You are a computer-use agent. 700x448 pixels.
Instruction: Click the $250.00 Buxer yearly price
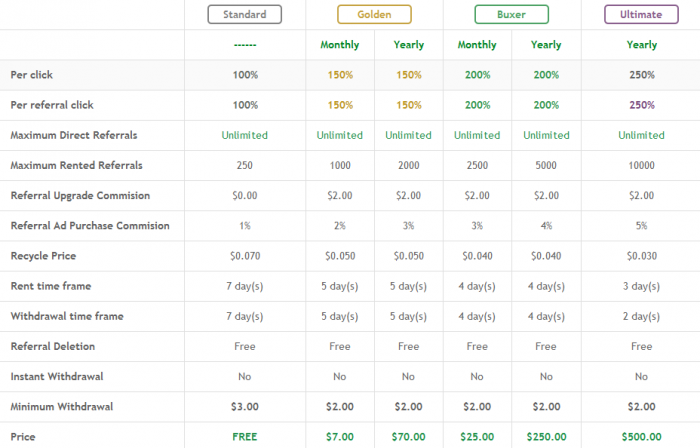tap(546, 436)
